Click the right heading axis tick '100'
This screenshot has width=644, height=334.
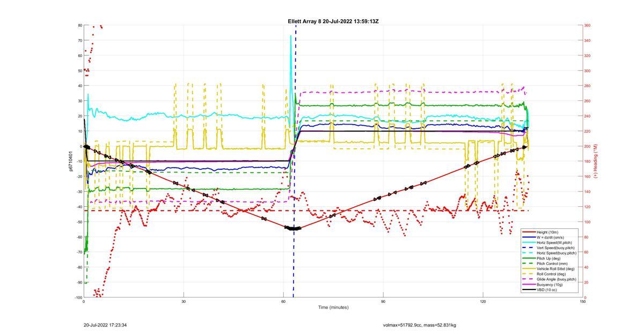(588, 222)
